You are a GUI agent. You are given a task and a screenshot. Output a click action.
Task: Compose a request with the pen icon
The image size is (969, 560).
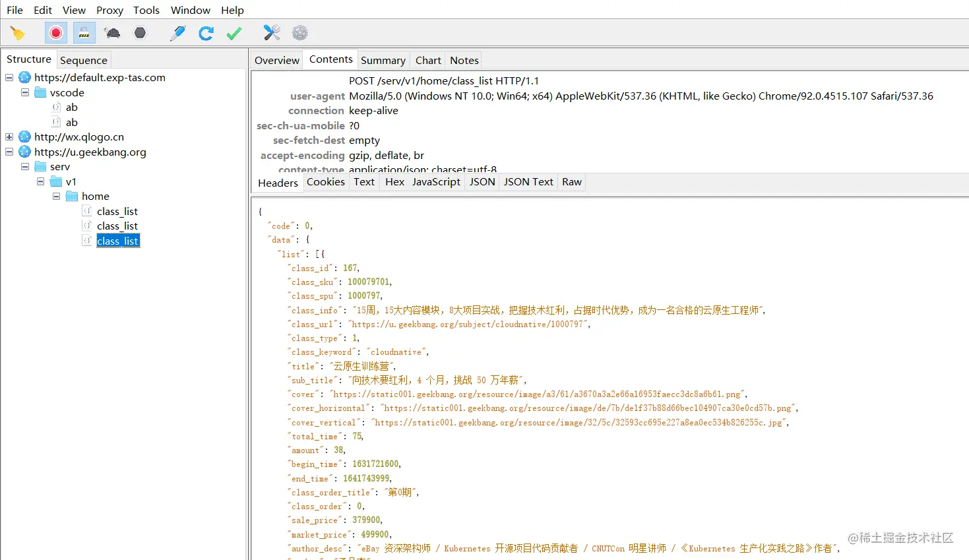(x=177, y=33)
